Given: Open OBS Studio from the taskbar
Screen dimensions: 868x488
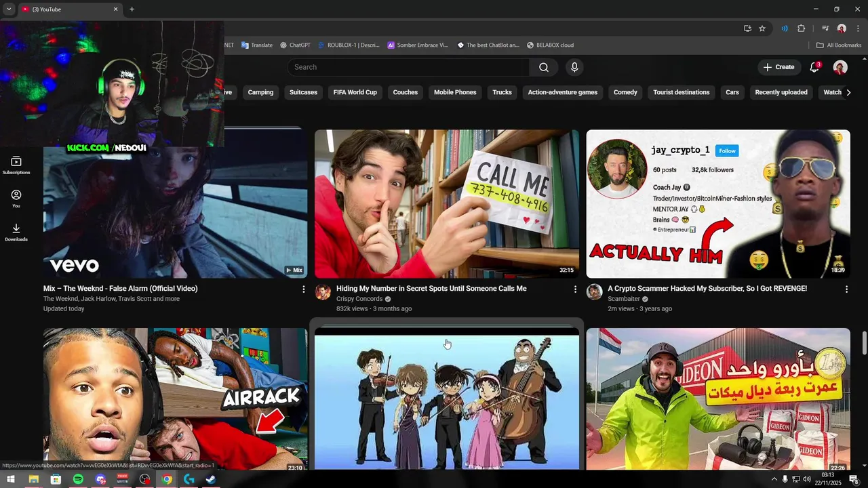Looking at the screenshot, I should click(144, 479).
